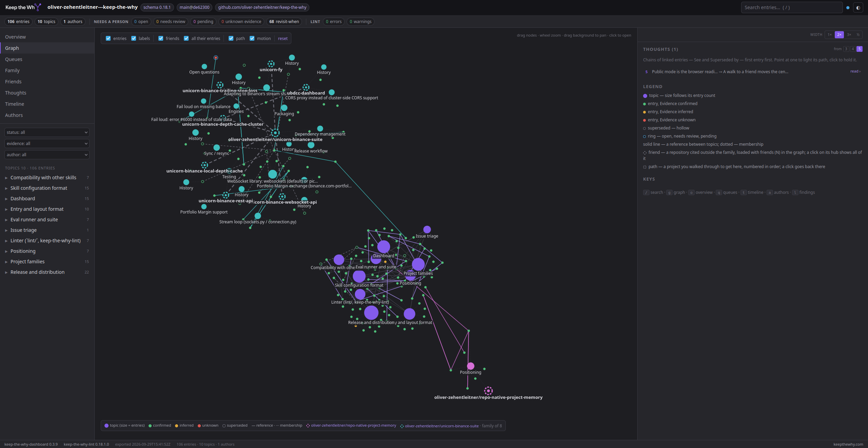The image size is (868, 448).
Task: Open the github.com/oliver-zehentleitner/keep-the-why link
Action: [x=262, y=7]
